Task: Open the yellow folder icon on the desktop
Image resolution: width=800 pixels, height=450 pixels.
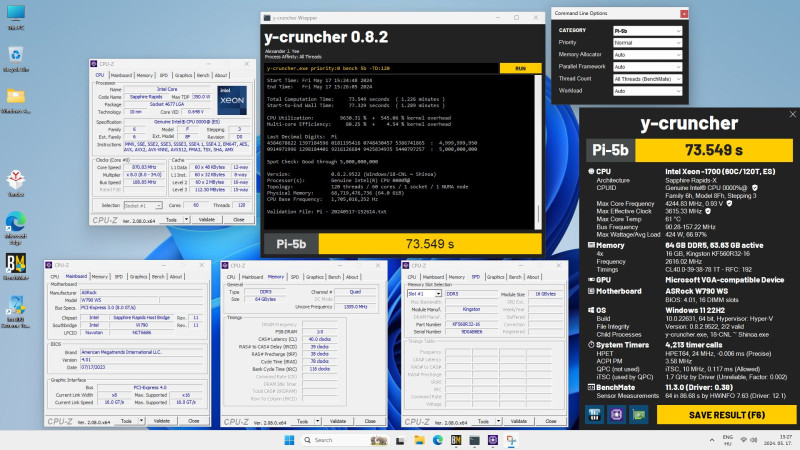Action: click(x=16, y=100)
